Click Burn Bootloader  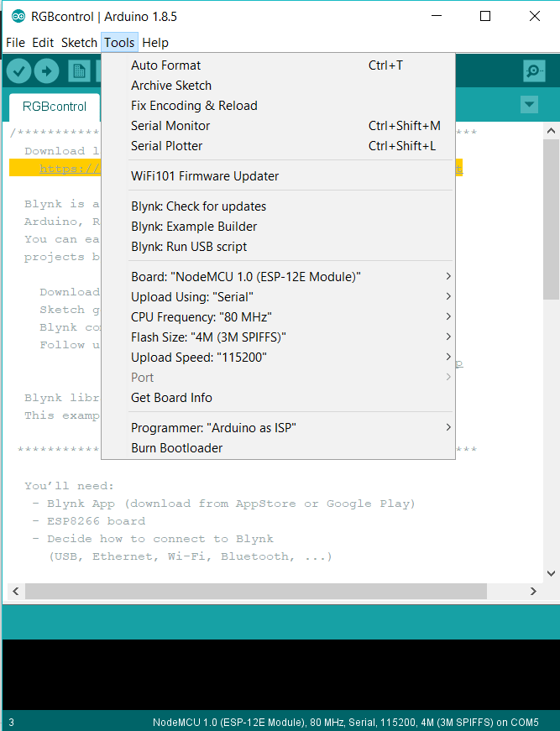click(x=278, y=447)
